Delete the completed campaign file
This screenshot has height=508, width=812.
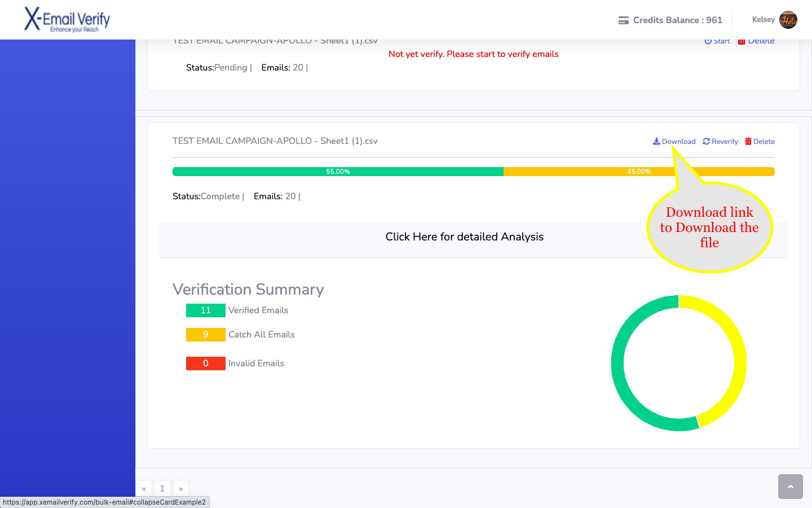click(760, 142)
